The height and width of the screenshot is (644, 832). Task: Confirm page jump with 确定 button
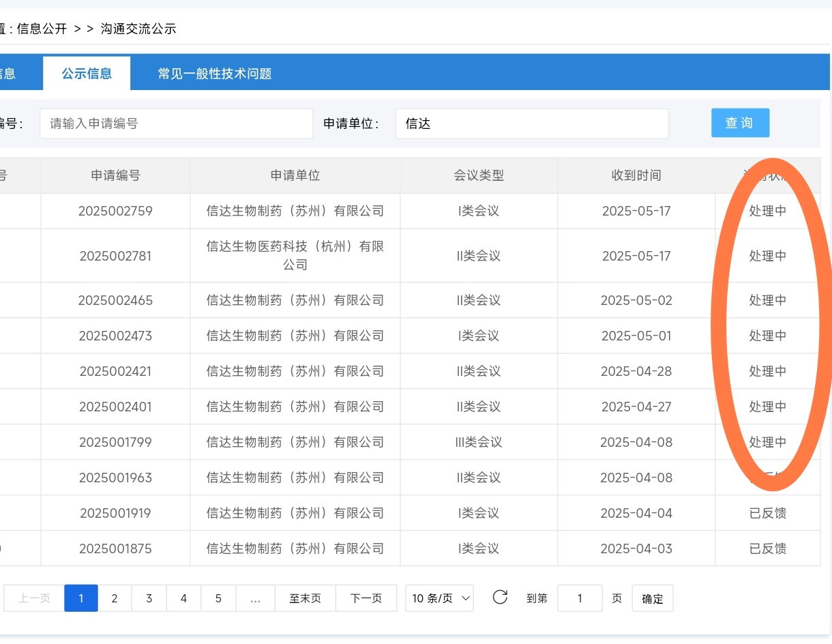pyautogui.click(x=653, y=598)
